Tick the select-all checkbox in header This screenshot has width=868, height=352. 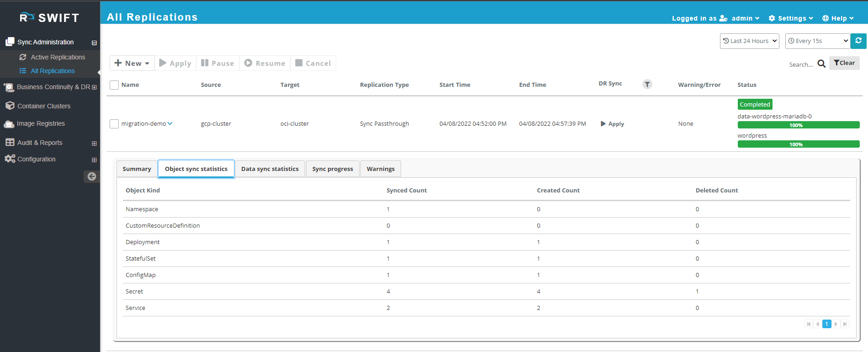coord(114,85)
